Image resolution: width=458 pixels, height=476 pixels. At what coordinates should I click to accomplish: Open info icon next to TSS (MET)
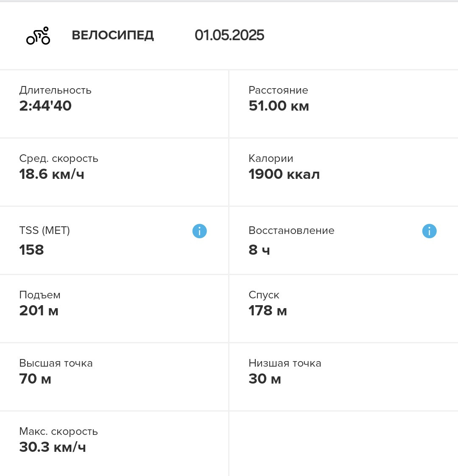200,231
